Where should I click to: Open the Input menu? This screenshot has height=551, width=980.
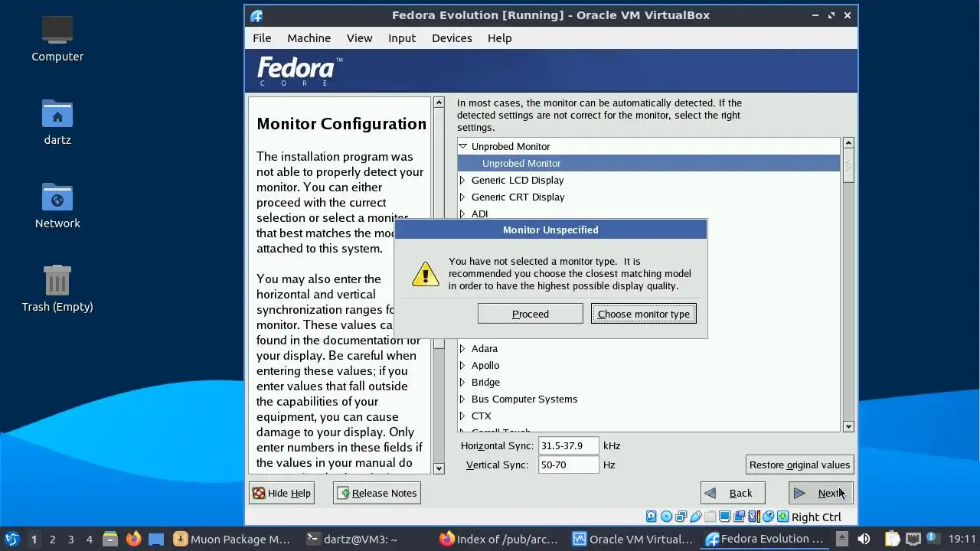(x=402, y=37)
